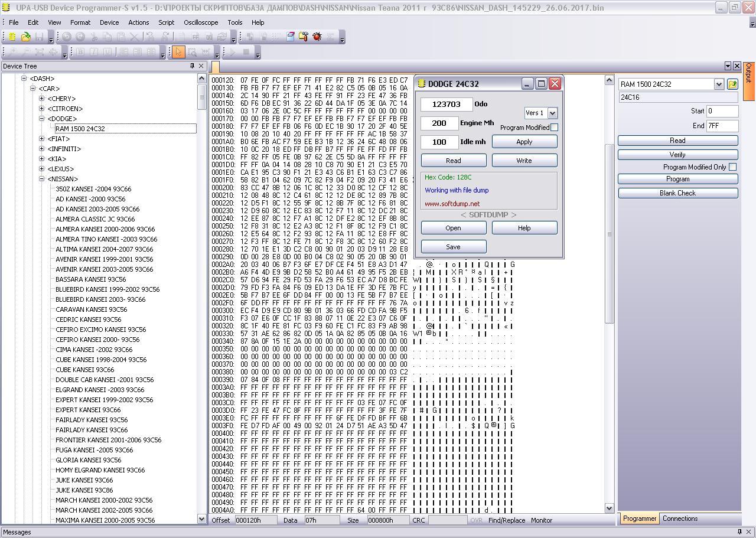Pin the Device Tree panel
The image size is (756, 538).
point(192,66)
